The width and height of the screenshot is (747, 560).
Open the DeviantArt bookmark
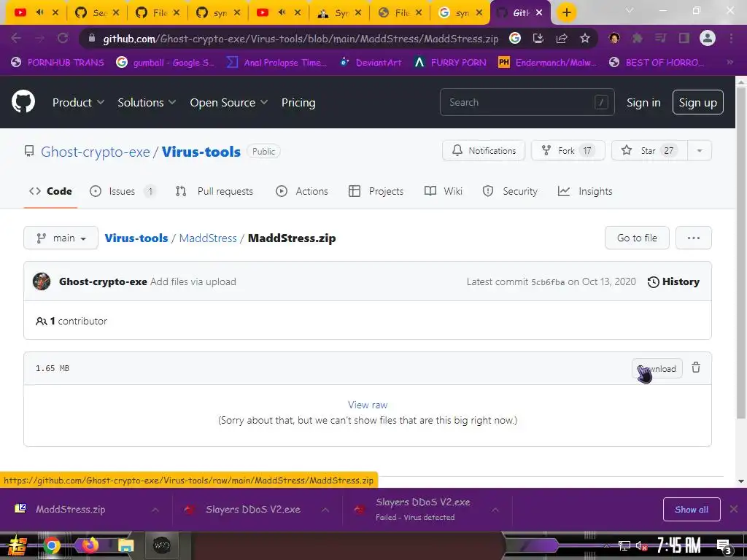coord(370,63)
